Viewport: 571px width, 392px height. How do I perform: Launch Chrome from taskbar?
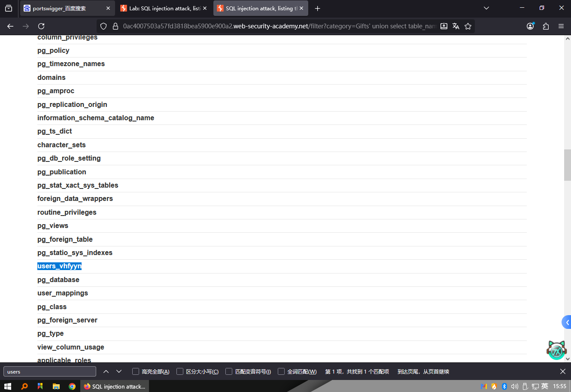(x=72, y=386)
